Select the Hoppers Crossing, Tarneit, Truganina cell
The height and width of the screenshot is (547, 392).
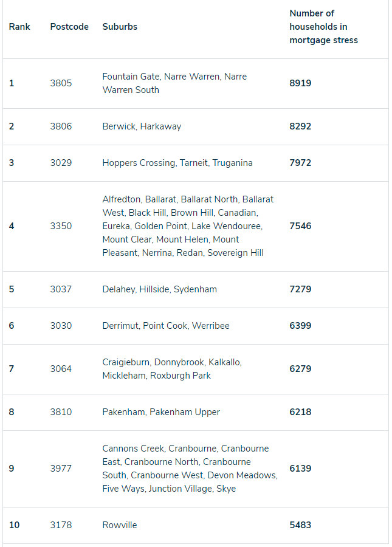177,163
